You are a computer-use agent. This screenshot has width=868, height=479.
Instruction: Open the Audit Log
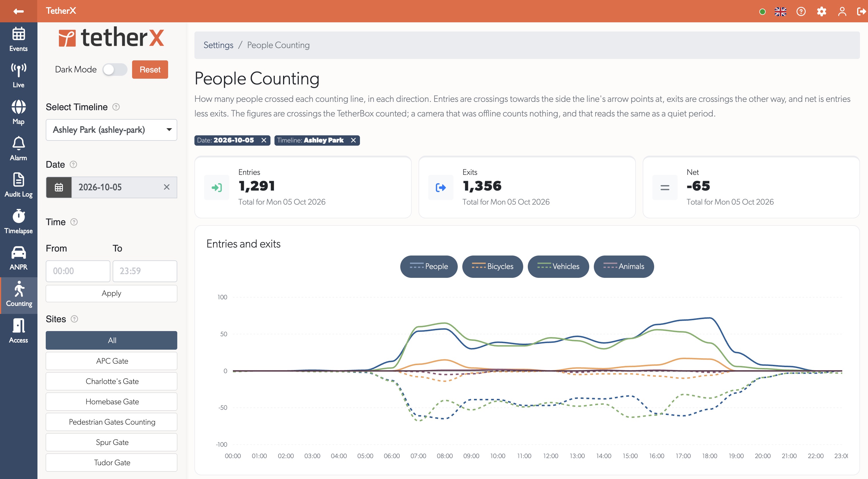coord(19,185)
